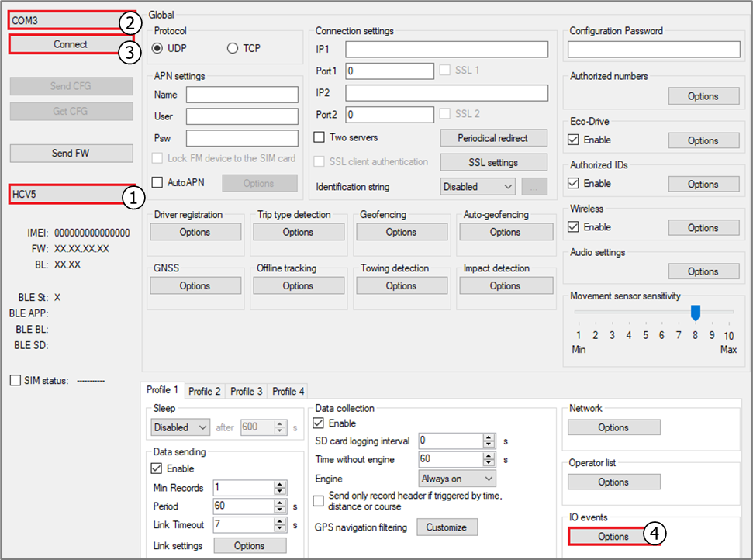Open GPS navigation filtering Customize
This screenshot has height=560, width=753.
point(447,527)
